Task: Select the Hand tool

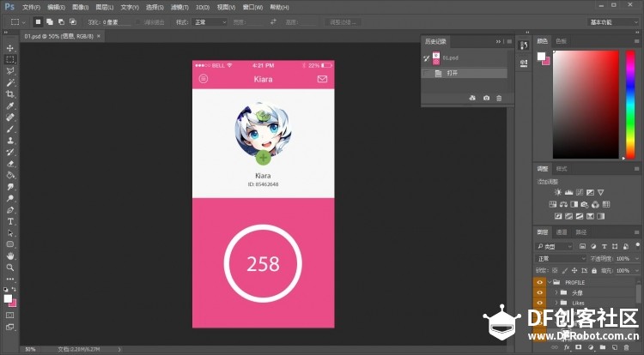Action: (10, 256)
